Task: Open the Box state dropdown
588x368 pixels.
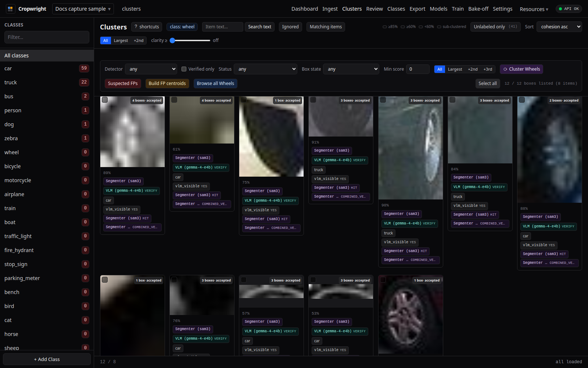Action: [351, 69]
